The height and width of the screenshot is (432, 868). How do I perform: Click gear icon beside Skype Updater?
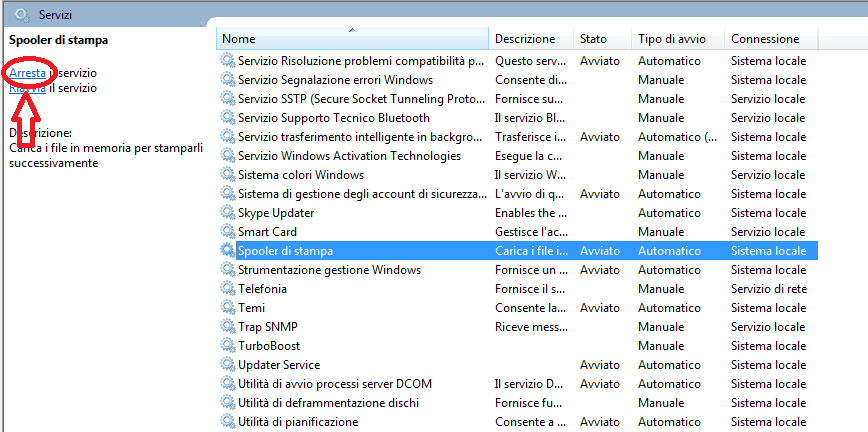(228, 213)
